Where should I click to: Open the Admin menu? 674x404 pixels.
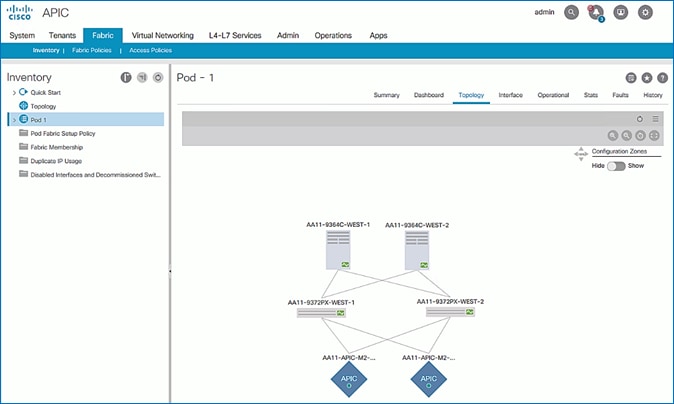288,35
